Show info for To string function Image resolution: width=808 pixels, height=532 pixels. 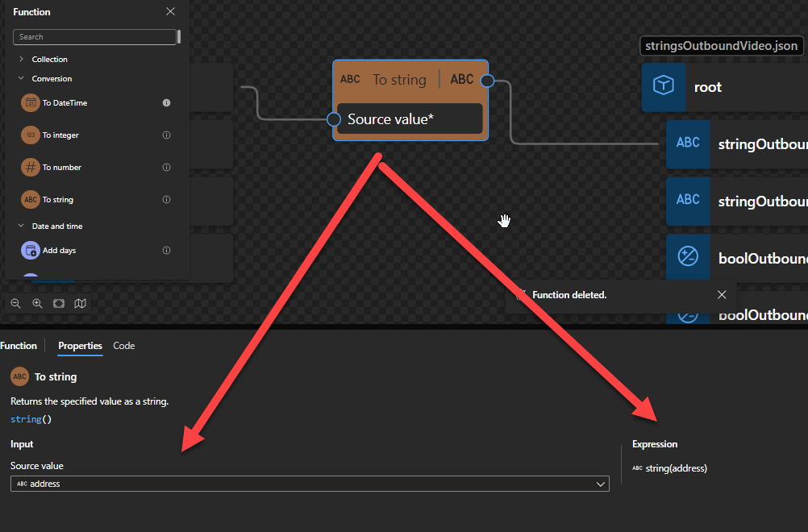pyautogui.click(x=166, y=200)
